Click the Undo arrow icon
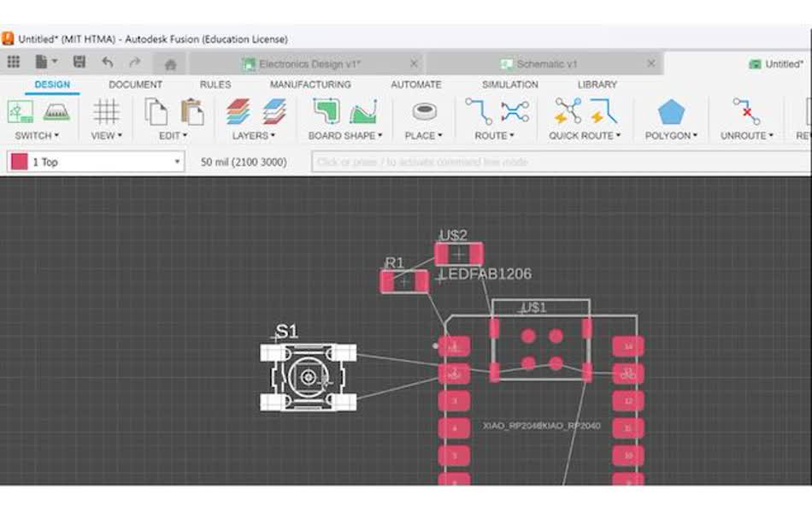812x513 pixels. pyautogui.click(x=107, y=62)
